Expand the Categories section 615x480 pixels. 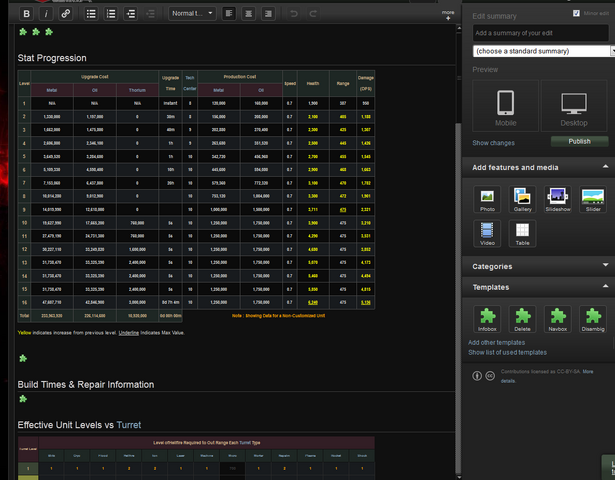pyautogui.click(x=606, y=265)
